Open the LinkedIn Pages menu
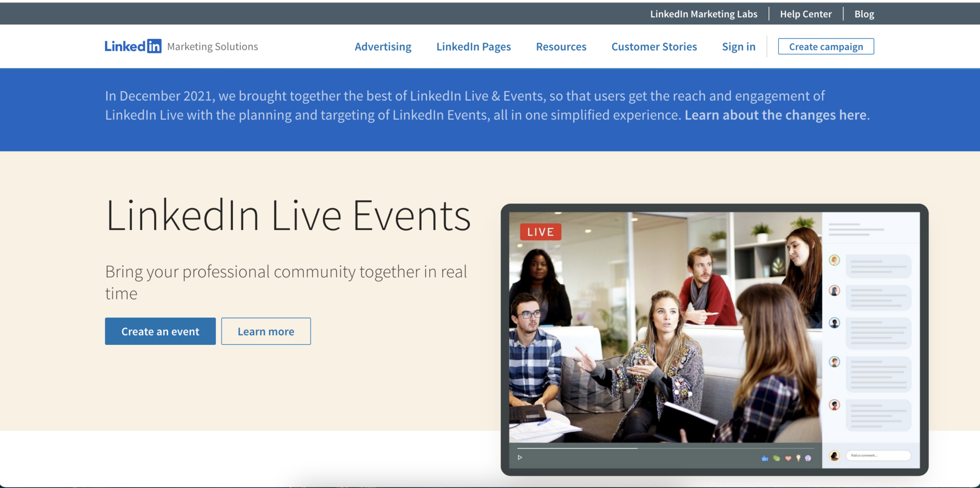 pyautogui.click(x=474, y=47)
